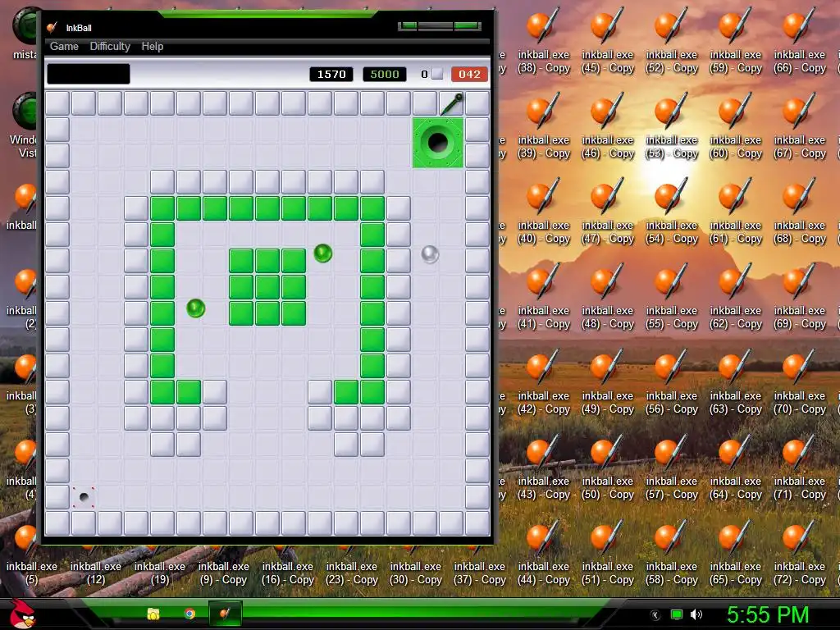Click the green hole in the InkBall board

click(x=438, y=143)
